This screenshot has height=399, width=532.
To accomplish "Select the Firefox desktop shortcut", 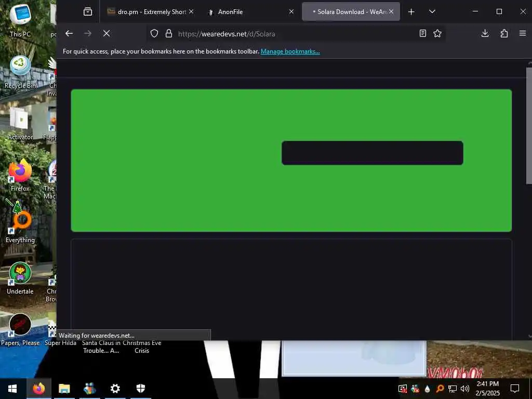I will tap(20, 176).
